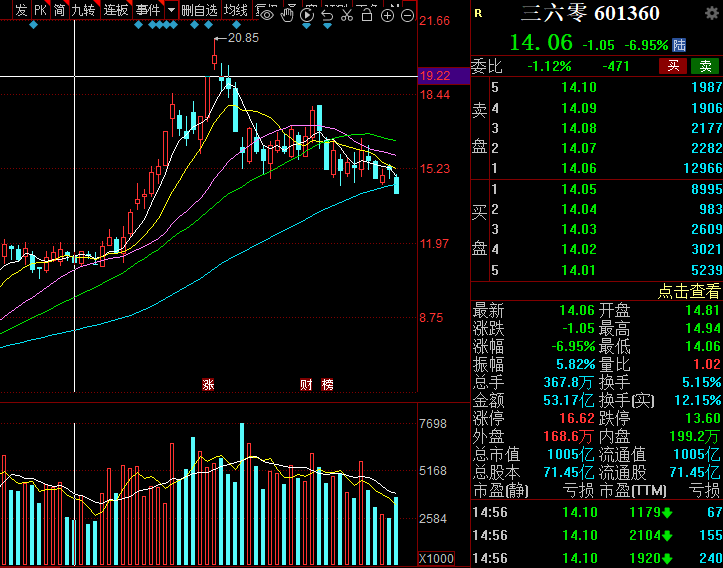Open the 点击查看 link
The image size is (723, 568).
tap(688, 291)
